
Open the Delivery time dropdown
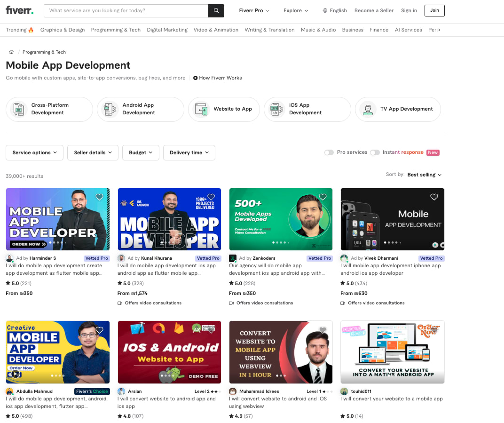189,152
